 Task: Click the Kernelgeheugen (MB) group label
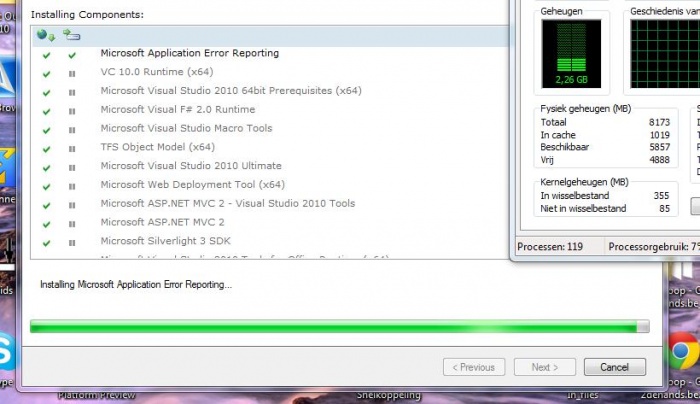point(584,182)
